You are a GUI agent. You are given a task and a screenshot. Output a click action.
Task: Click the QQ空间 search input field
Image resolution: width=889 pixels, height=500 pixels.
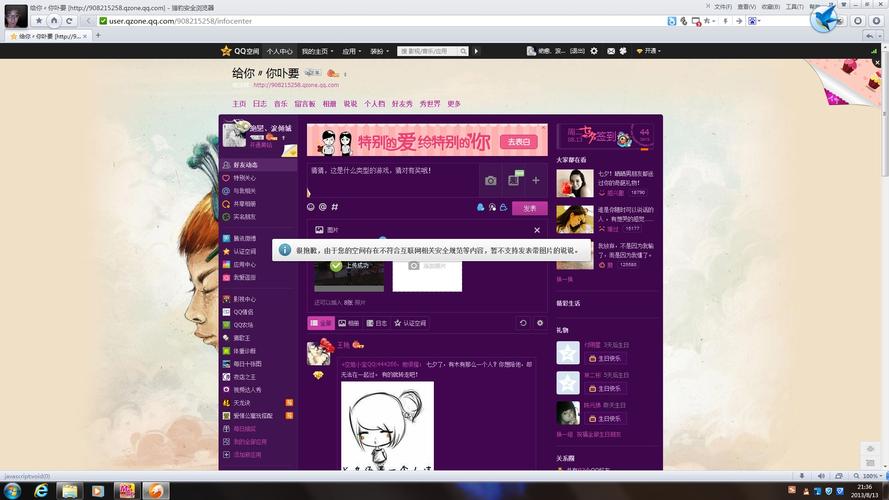coord(429,51)
